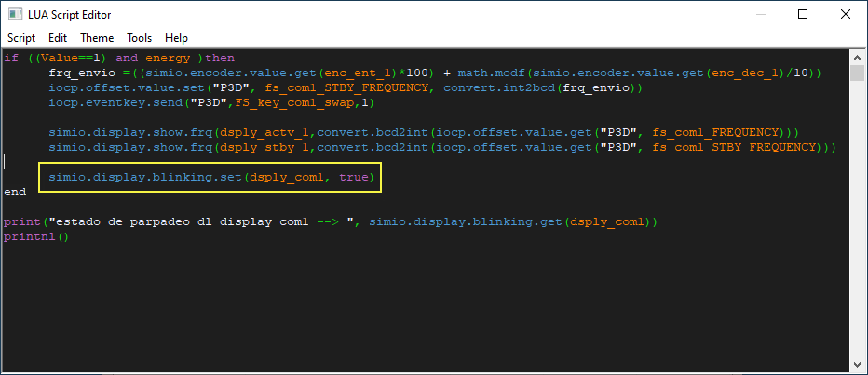Viewport: 868px width, 375px height.
Task: Click 'fs_com1_FREQUENCY' in dsply_actv_1 line
Action: [716, 133]
